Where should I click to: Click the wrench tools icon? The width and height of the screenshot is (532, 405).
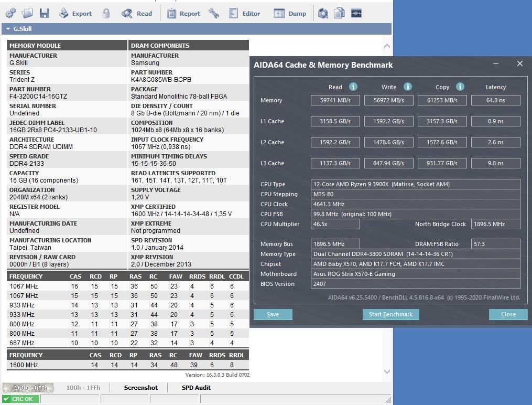(x=214, y=13)
